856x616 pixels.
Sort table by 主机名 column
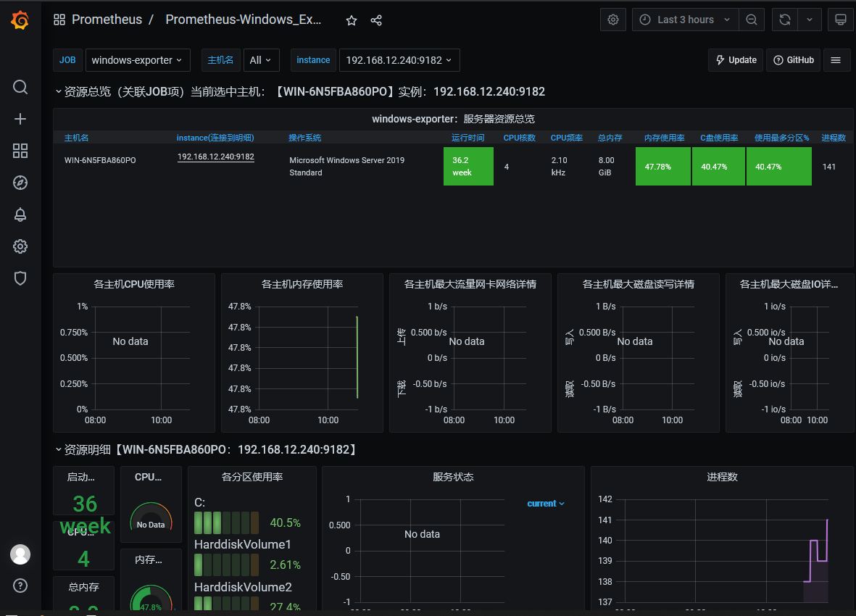tap(76, 138)
